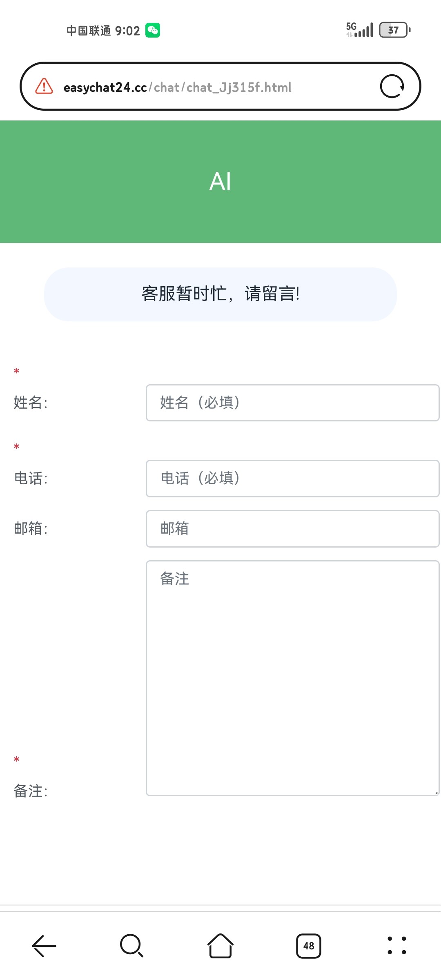This screenshot has height=980, width=441.
Task: Focus the 姓名 (必填) input field
Action: (292, 403)
